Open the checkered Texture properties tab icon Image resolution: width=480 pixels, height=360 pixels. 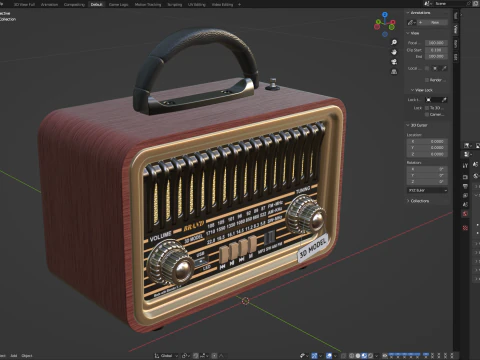click(465, 228)
